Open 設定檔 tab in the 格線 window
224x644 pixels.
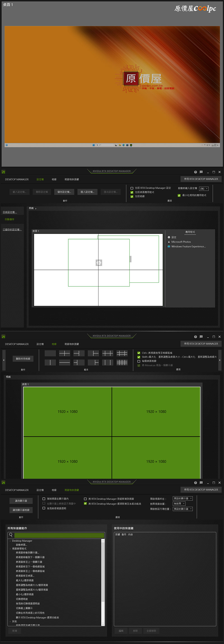point(40,344)
